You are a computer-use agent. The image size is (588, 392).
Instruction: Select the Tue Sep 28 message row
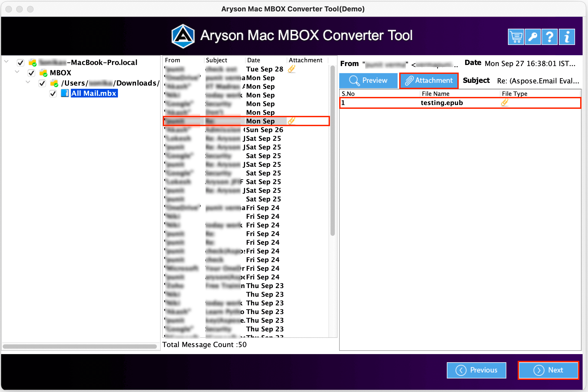246,69
